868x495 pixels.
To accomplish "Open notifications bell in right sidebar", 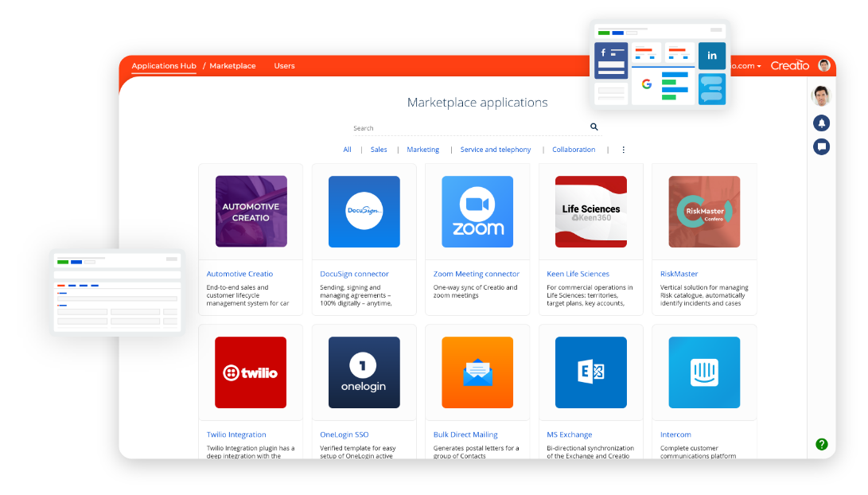I will pyautogui.click(x=822, y=123).
